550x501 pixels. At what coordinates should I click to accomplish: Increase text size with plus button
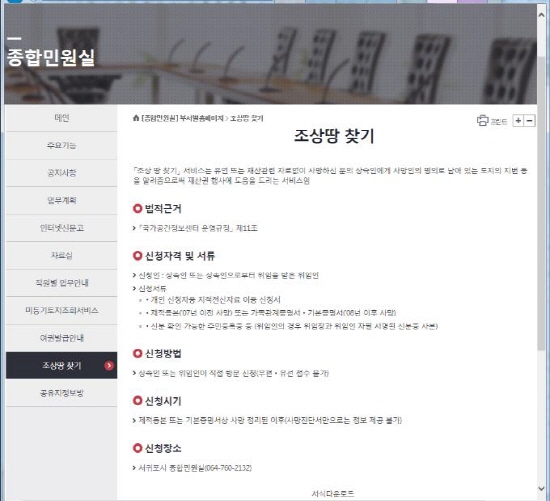click(518, 121)
